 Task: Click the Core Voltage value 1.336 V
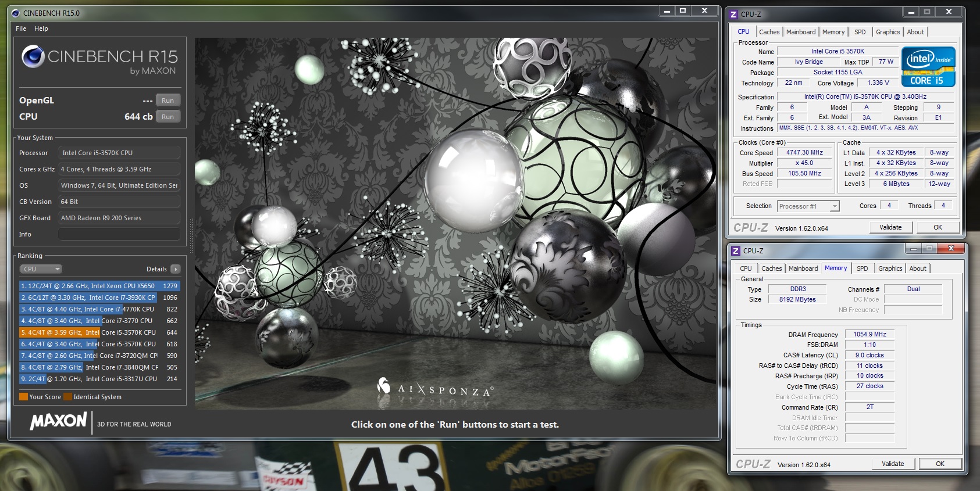pos(878,83)
